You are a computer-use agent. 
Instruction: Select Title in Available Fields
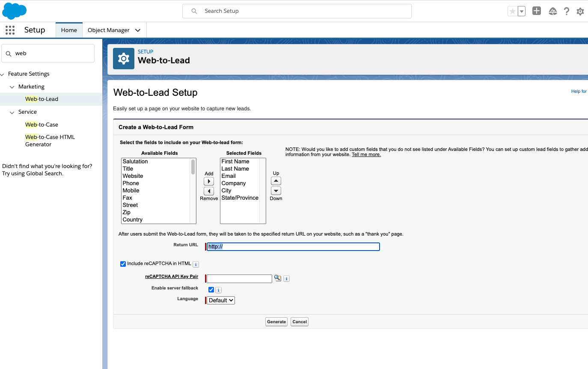tap(156, 168)
